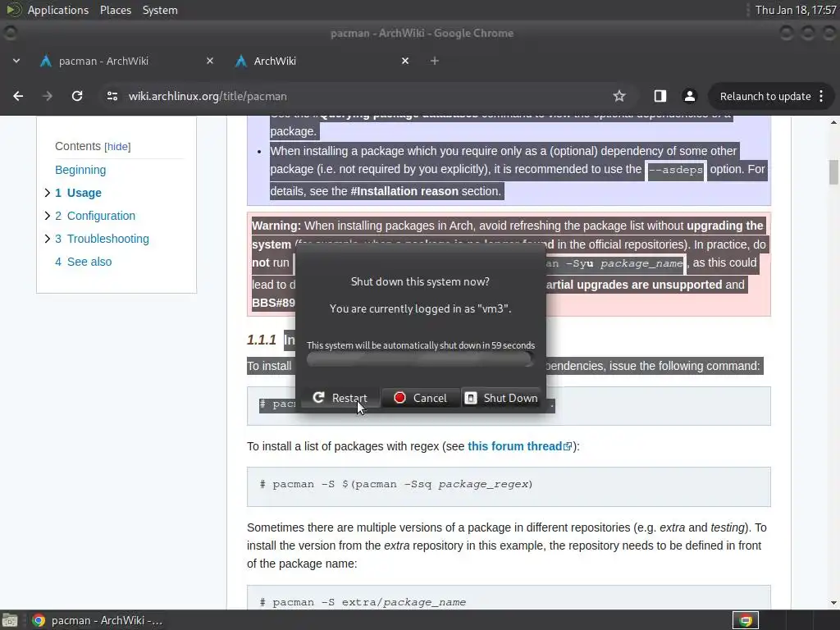
Task: Open site information icon in address bar
Action: [x=112, y=97]
